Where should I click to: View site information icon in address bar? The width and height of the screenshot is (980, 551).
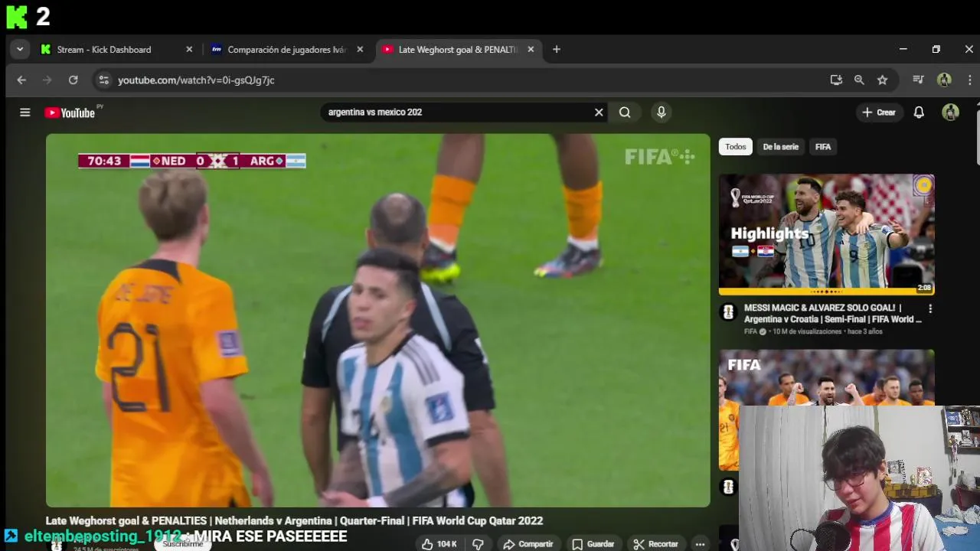tap(103, 80)
